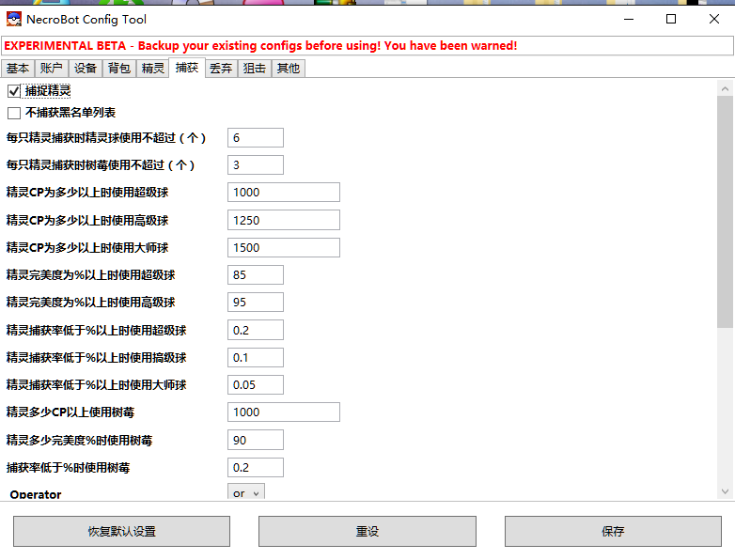This screenshot has height=560, width=735.
Task: Go to the 狙击 tab
Action: 255,69
